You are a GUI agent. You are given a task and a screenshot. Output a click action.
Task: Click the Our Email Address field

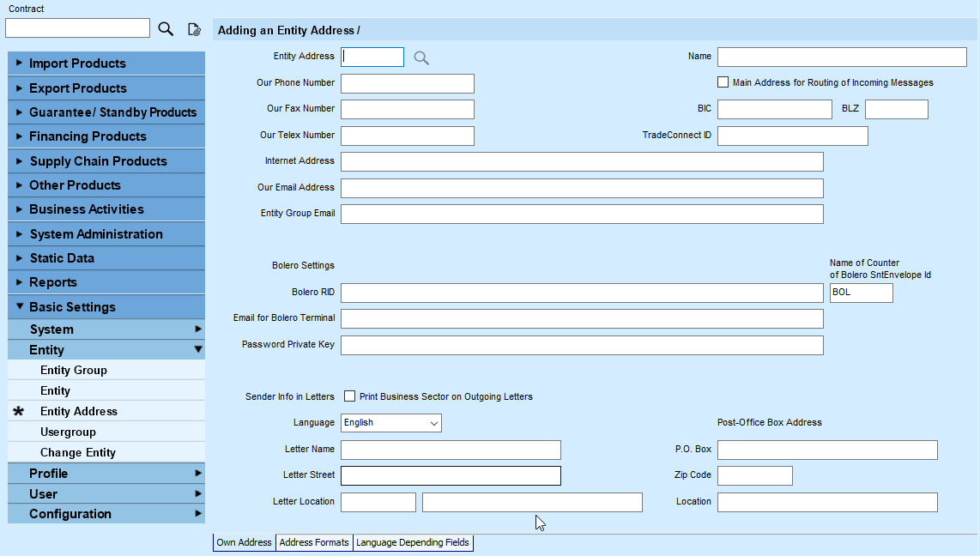tap(582, 188)
